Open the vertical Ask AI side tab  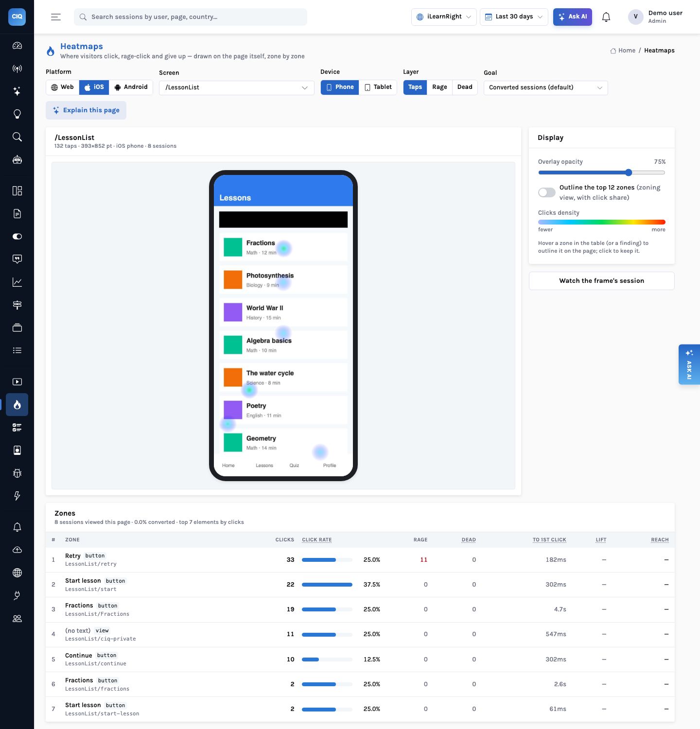click(689, 364)
